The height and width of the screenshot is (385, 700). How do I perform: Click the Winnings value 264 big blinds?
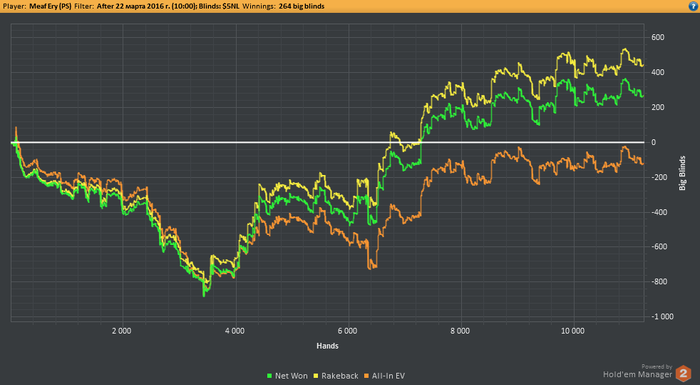[x=302, y=6]
